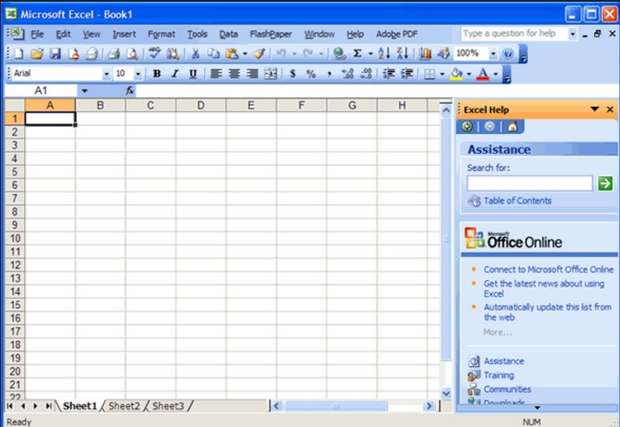The width and height of the screenshot is (620, 427).
Task: Click Get the latest news about using Excel
Action: pos(544,289)
